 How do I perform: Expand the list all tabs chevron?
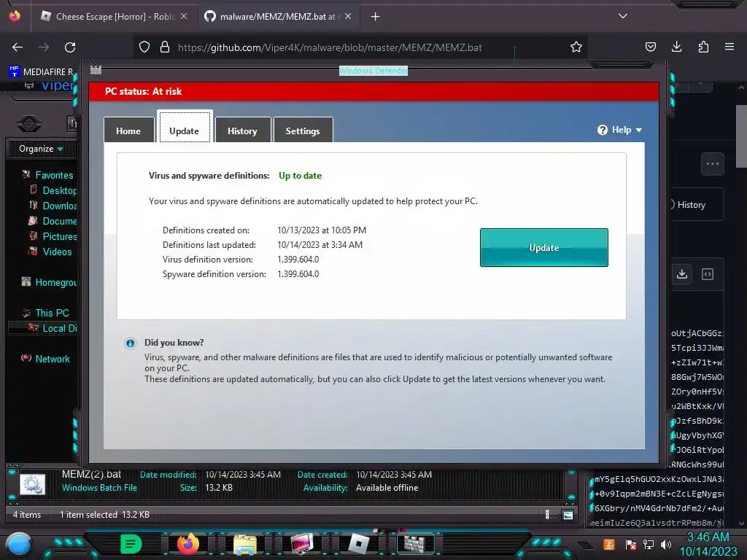623,16
